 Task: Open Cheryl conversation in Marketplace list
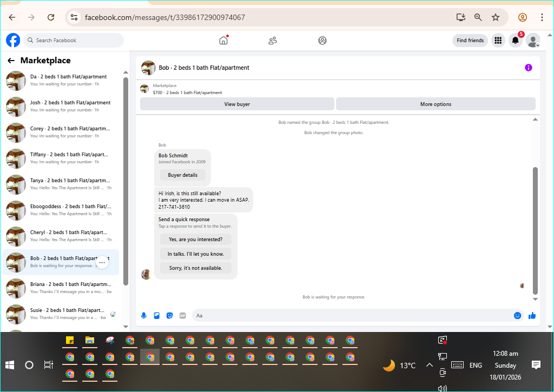(61, 236)
